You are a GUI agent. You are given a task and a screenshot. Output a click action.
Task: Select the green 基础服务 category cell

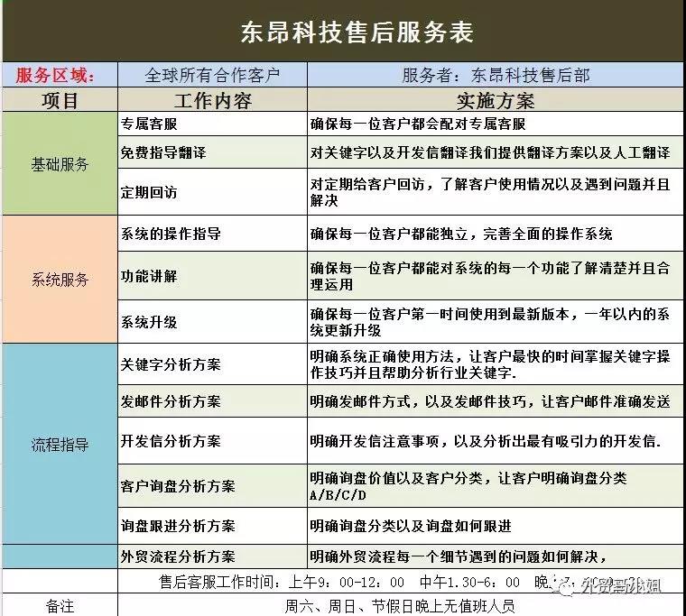click(60, 163)
